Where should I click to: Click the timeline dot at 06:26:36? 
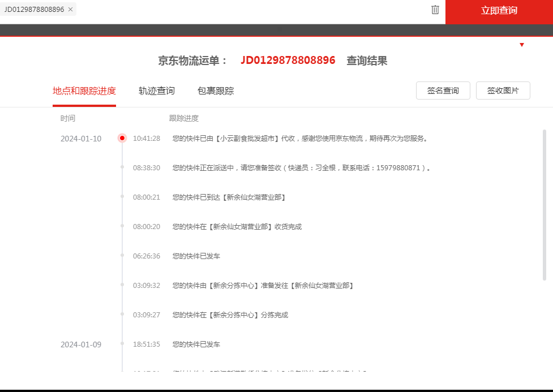pos(122,255)
